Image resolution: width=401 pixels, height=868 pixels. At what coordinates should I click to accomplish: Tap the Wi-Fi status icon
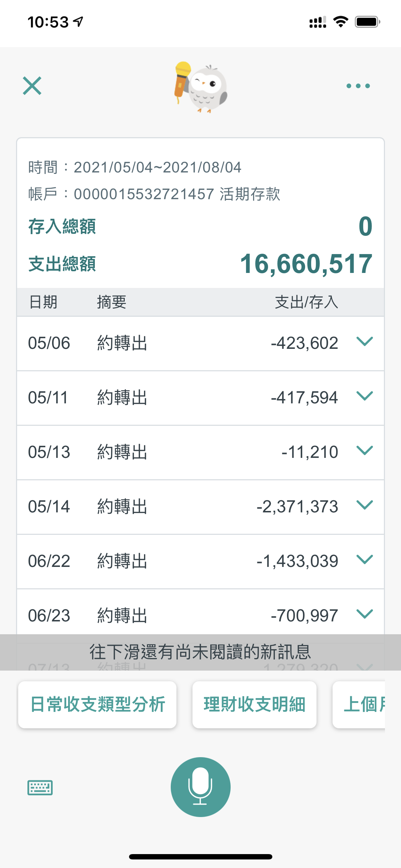pyautogui.click(x=340, y=22)
